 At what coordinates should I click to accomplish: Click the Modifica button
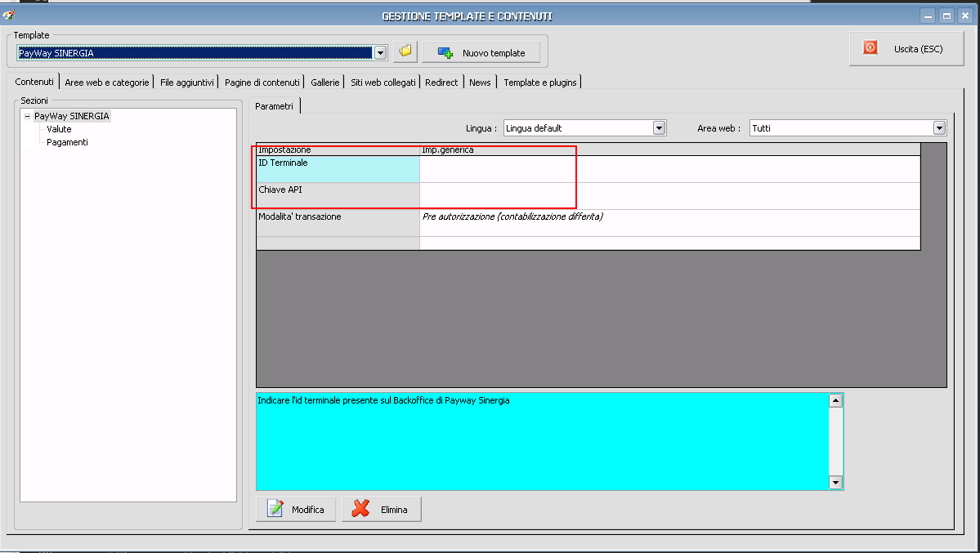[296, 509]
